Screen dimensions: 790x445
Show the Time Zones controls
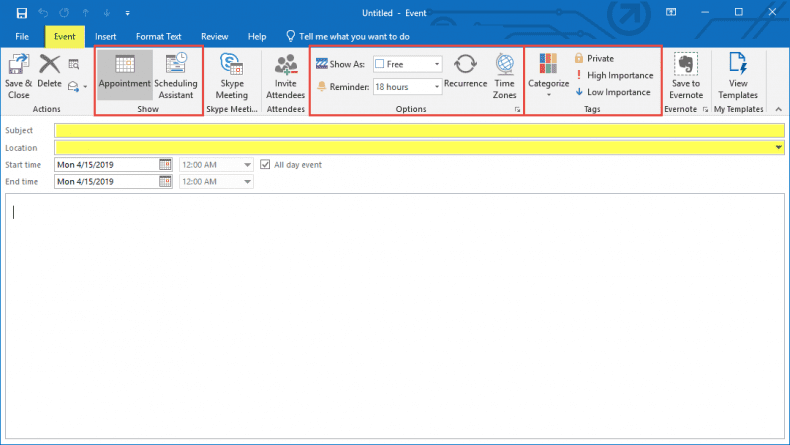505,75
